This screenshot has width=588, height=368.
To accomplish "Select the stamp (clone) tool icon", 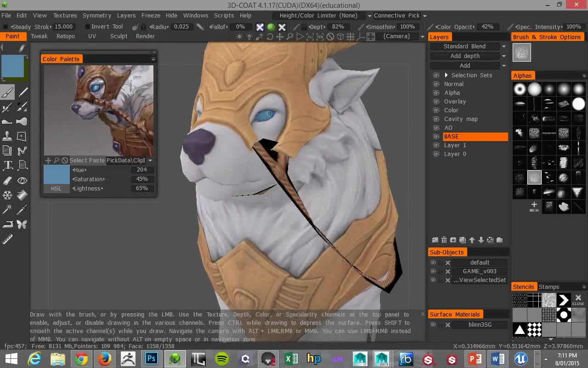I will pos(7,136).
